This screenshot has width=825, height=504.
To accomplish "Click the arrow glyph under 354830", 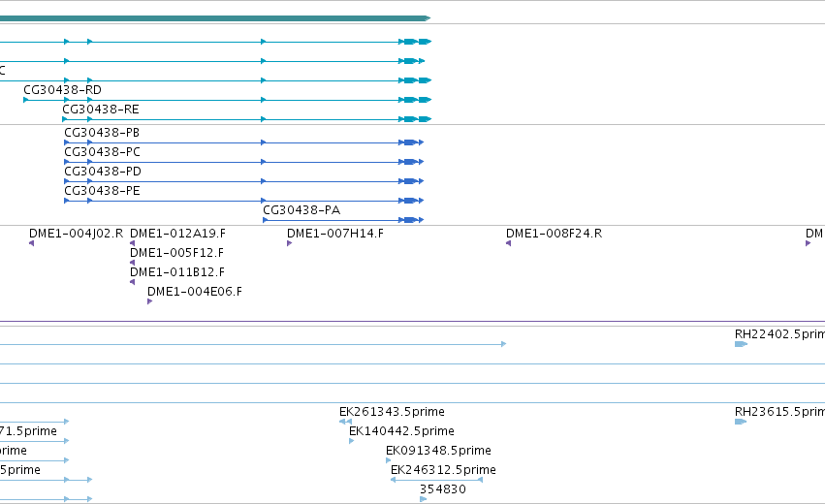I will (423, 499).
